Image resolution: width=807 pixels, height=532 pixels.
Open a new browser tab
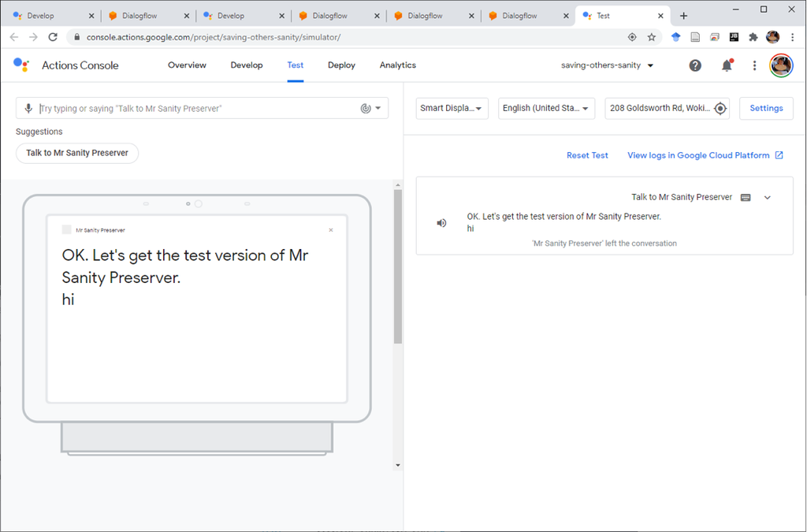[x=683, y=16]
